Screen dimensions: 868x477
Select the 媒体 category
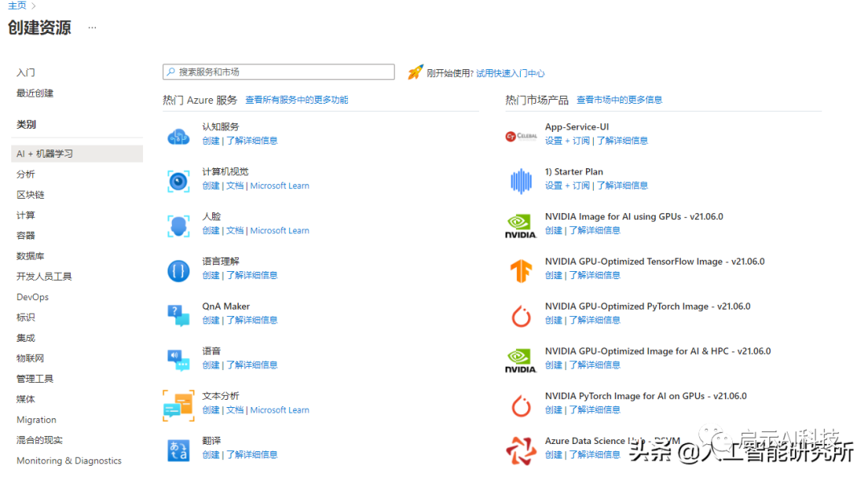[26, 400]
